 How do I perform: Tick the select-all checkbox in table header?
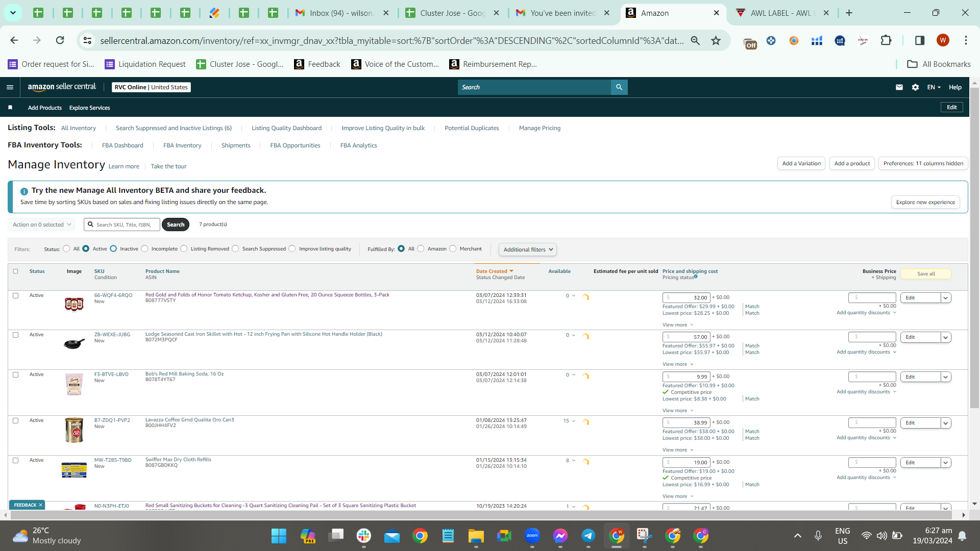pos(15,271)
